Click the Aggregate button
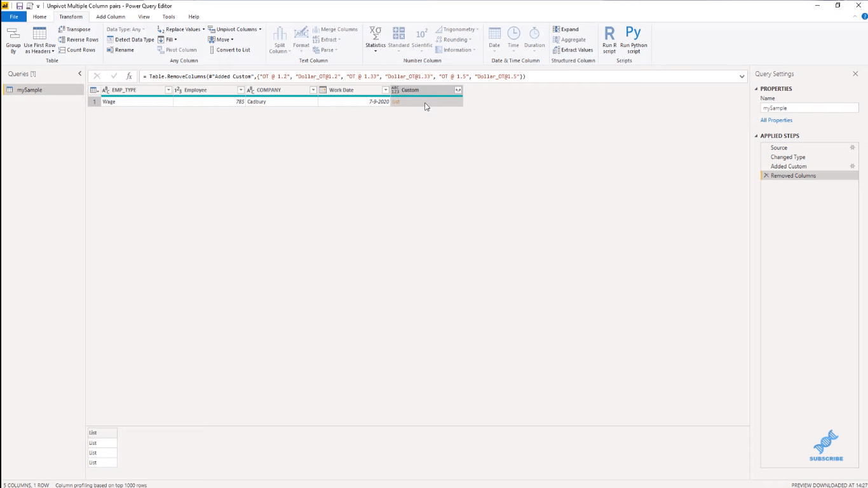This screenshot has width=868, height=488. pos(569,39)
